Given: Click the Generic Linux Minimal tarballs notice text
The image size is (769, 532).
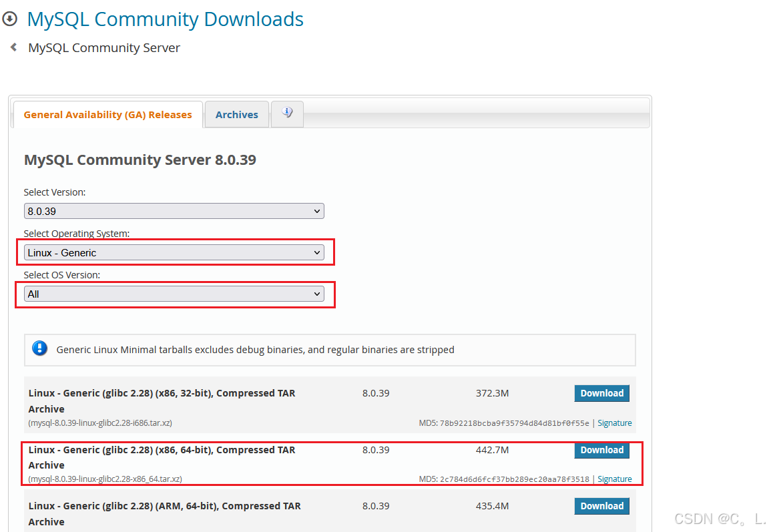Looking at the screenshot, I should click(x=255, y=350).
